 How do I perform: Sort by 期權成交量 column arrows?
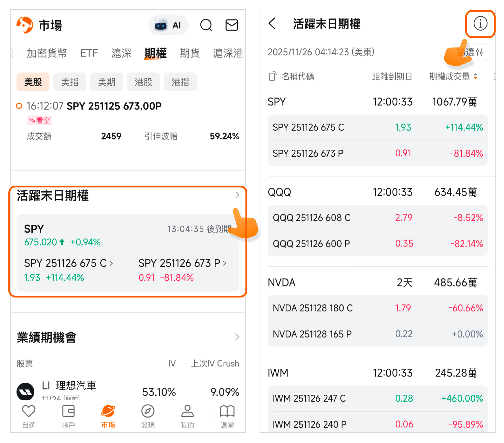pos(475,76)
